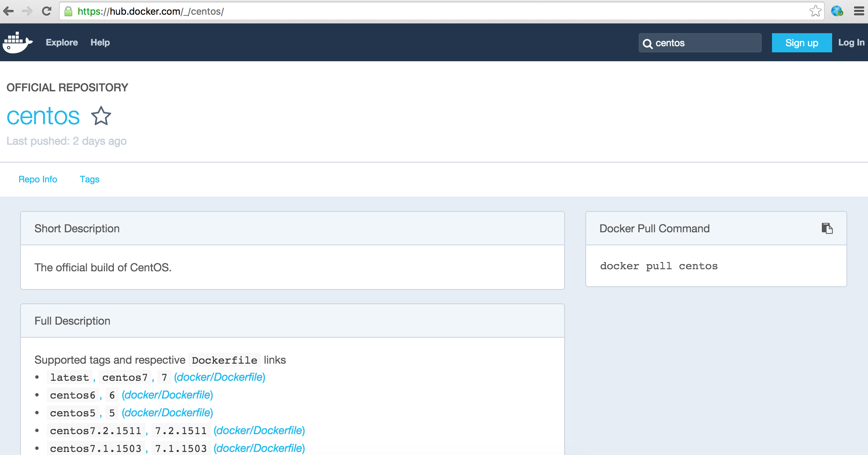
Task: Click the green padlock security icon
Action: point(68,12)
